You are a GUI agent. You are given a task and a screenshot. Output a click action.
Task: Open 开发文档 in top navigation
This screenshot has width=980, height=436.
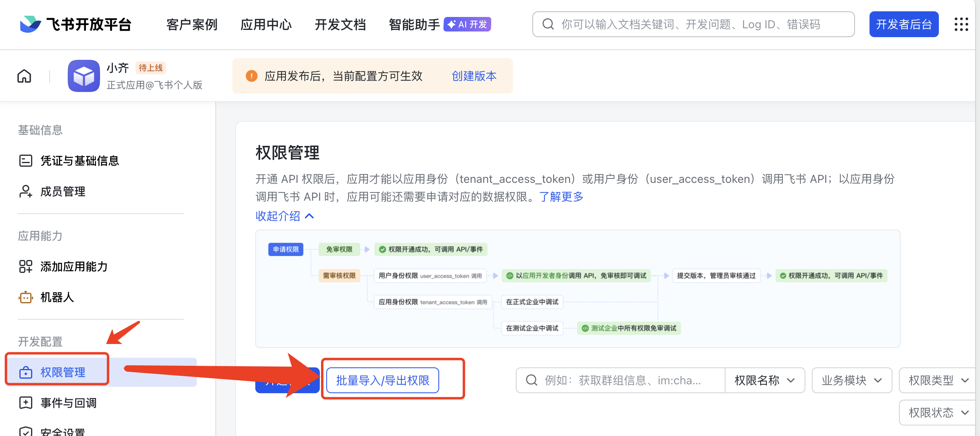340,24
